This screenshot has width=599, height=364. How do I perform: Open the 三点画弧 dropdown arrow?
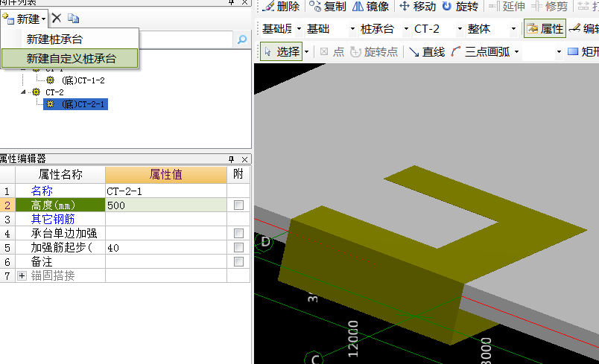[x=516, y=52]
